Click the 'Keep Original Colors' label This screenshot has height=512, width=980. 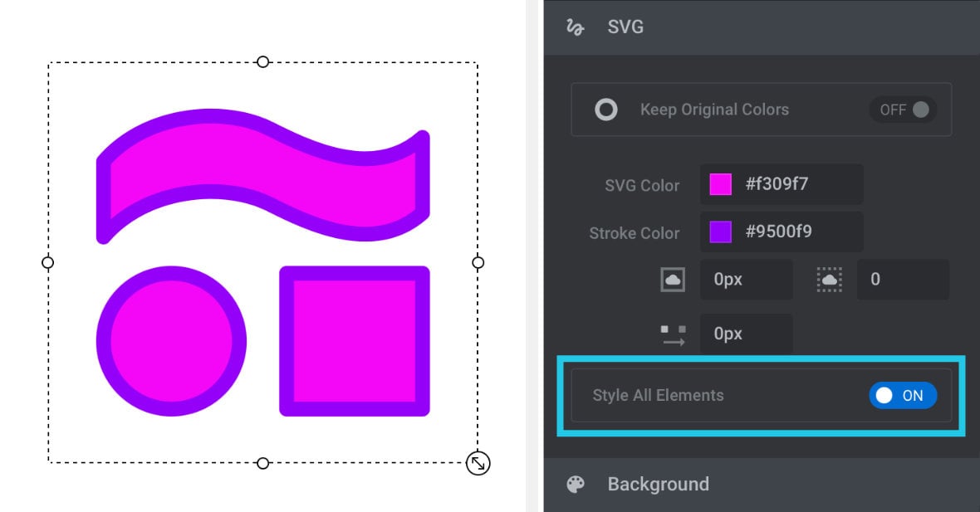pyautogui.click(x=714, y=110)
